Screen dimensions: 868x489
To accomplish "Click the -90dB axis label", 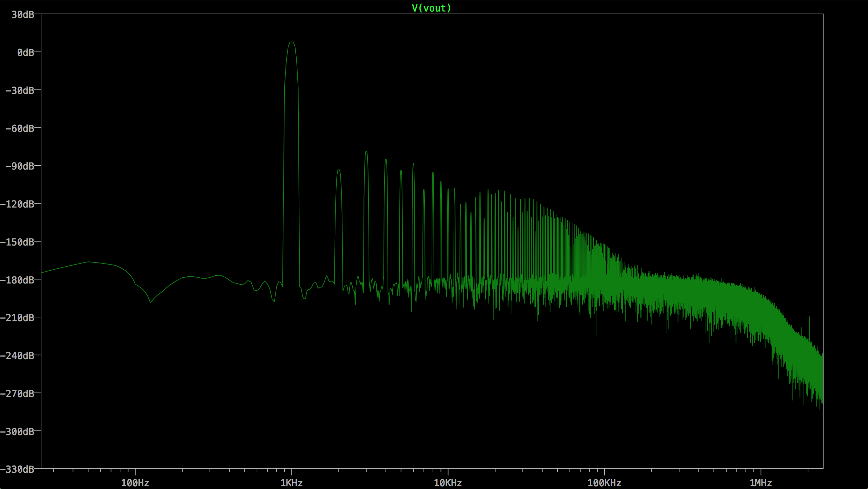I will (x=20, y=166).
